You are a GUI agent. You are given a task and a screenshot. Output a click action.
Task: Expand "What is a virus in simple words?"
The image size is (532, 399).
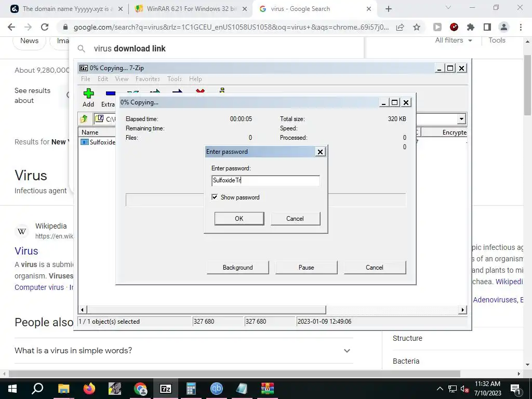pos(184,351)
